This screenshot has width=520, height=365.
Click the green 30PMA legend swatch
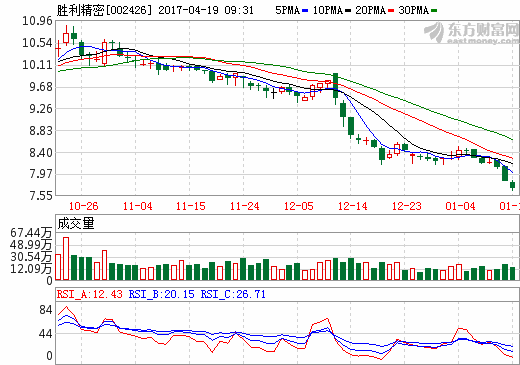434,11
